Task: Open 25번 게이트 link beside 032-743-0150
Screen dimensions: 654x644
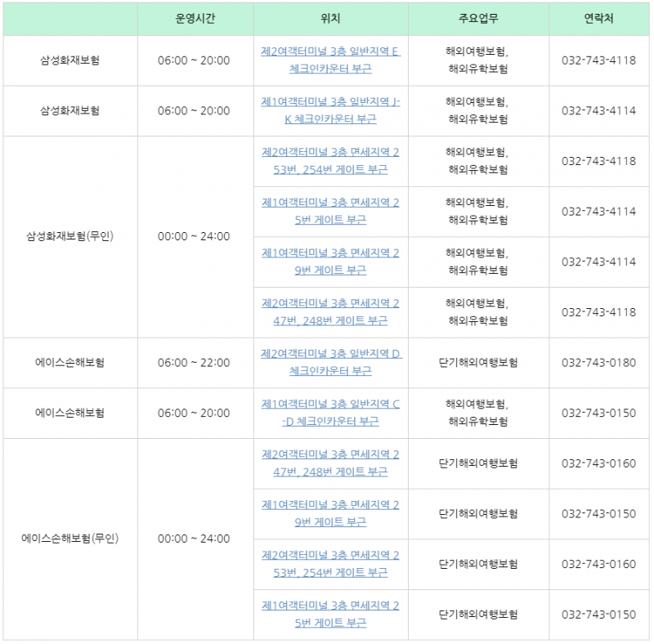Action: 330,615
